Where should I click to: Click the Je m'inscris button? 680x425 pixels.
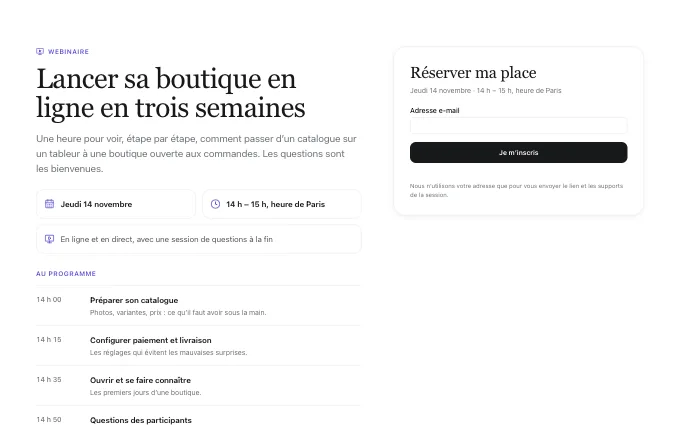click(518, 153)
